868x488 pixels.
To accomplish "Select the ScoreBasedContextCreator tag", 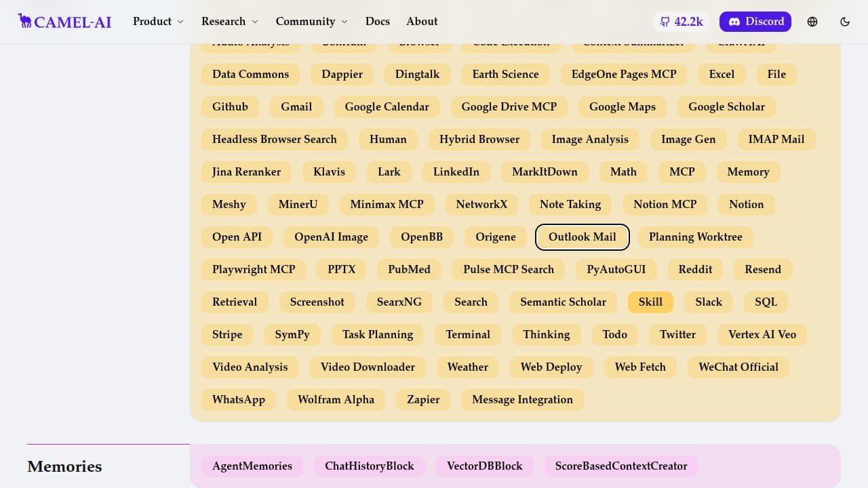I will [x=621, y=466].
